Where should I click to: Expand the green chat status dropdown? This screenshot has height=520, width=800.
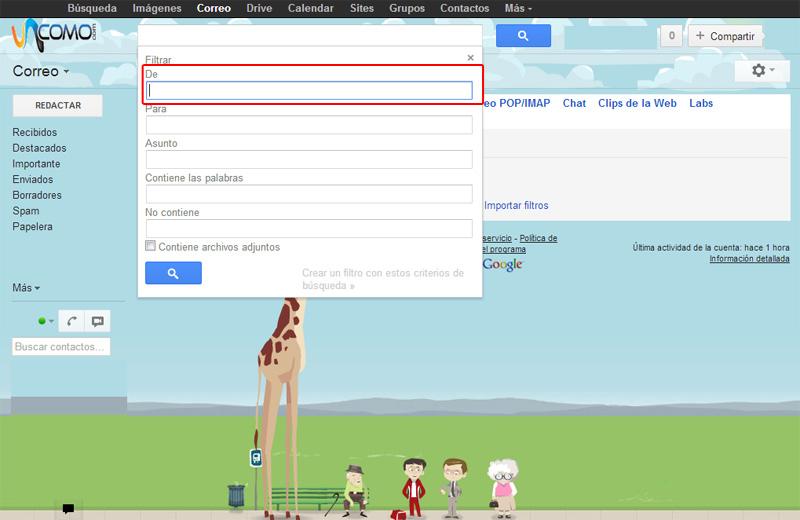pos(44,321)
